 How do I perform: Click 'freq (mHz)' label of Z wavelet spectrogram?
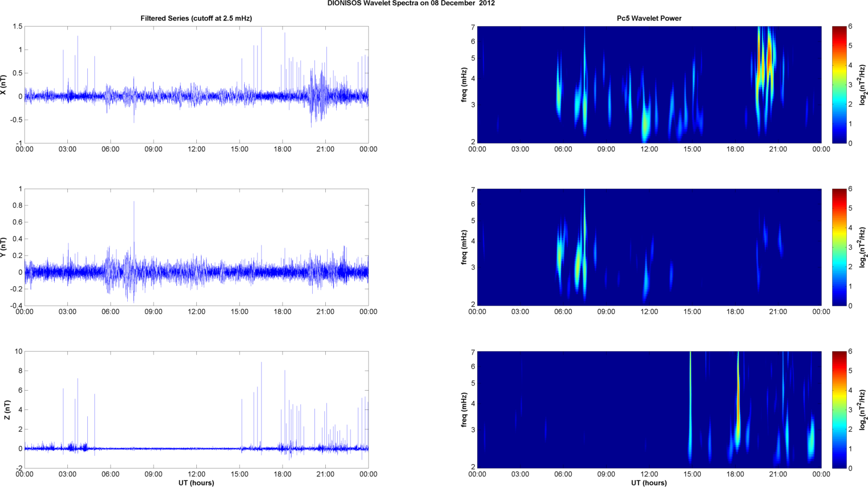point(465,409)
